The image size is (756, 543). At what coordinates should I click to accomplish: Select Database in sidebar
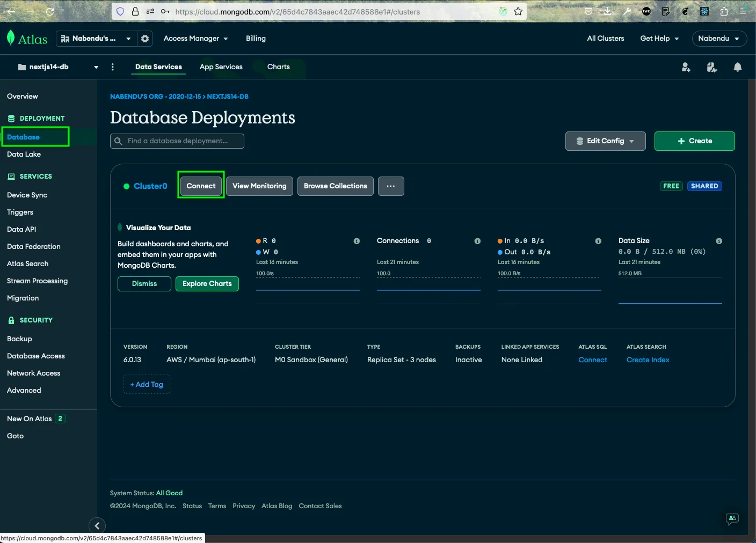point(23,137)
